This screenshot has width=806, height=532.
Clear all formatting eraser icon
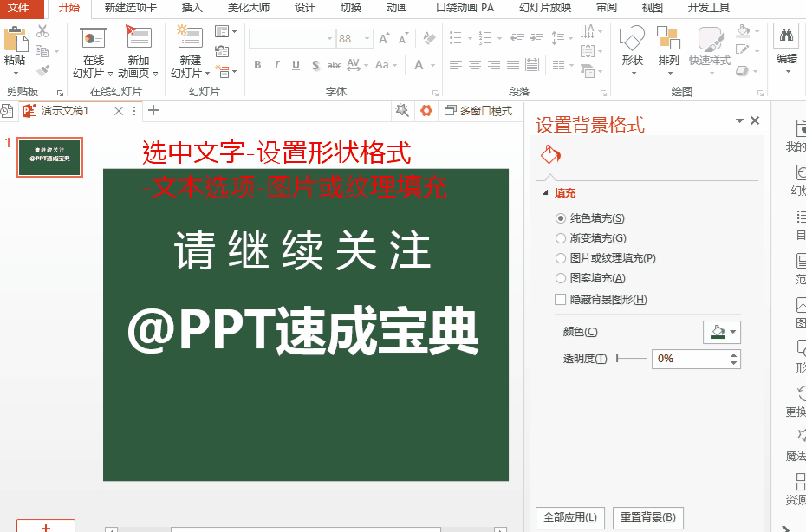coord(429,38)
